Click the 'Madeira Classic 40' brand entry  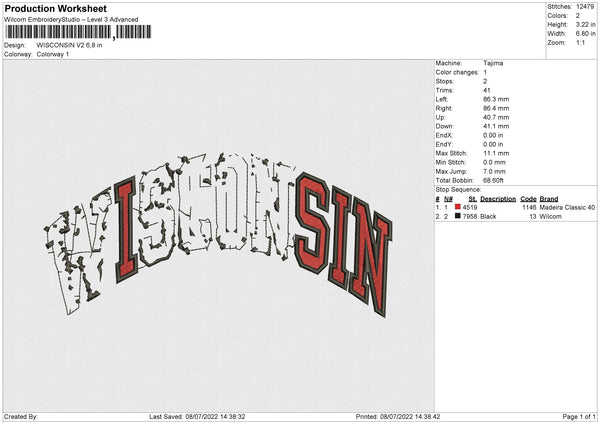click(567, 207)
